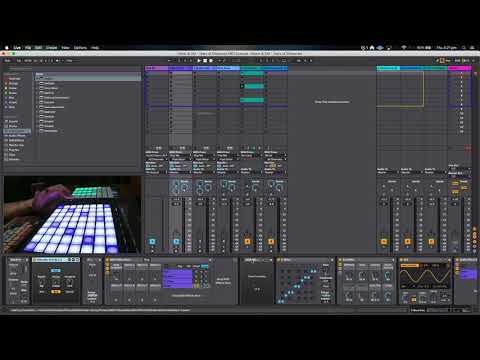Image resolution: width=480 pixels, height=360 pixels.
Task: Select the teal first return track header
Action: click(x=388, y=68)
